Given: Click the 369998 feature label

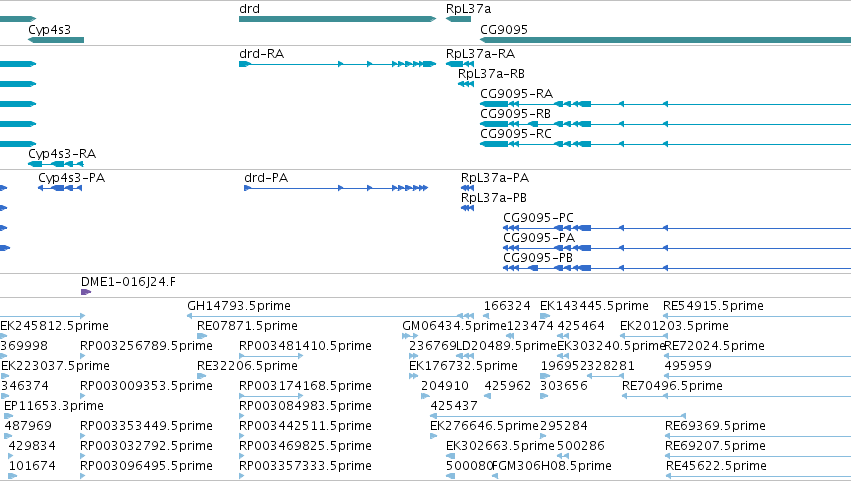Looking at the screenshot, I should click(24, 346).
